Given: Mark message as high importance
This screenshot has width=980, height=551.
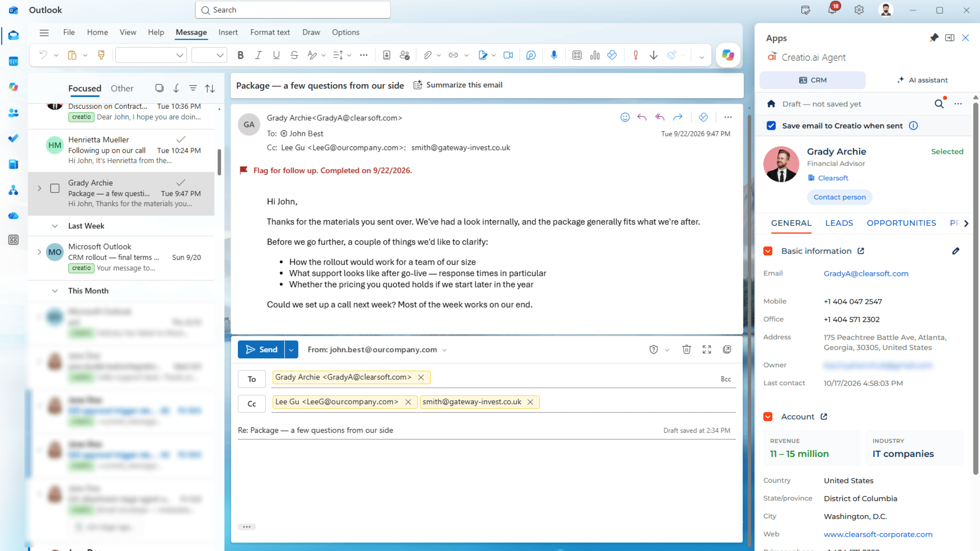Looking at the screenshot, I should tap(635, 55).
